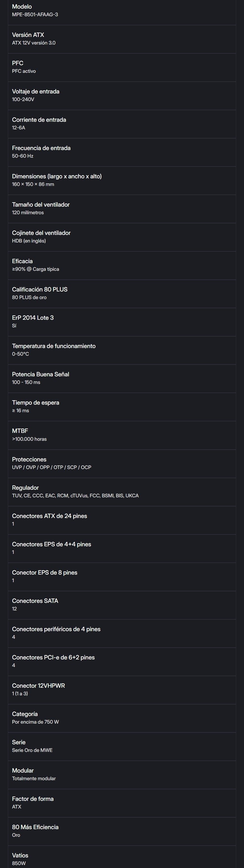Click the Eficacia ≥90% row
Viewport: 244px width, 868px height.
pos(122,266)
